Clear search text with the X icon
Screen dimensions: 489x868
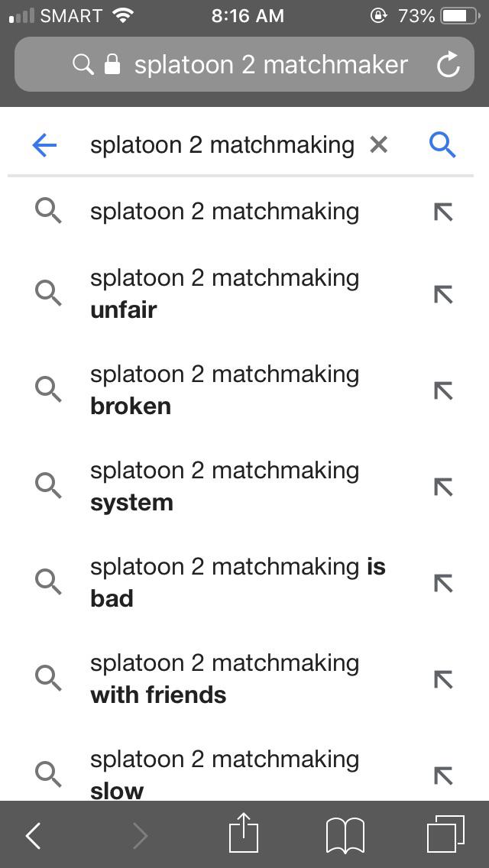[x=378, y=144]
